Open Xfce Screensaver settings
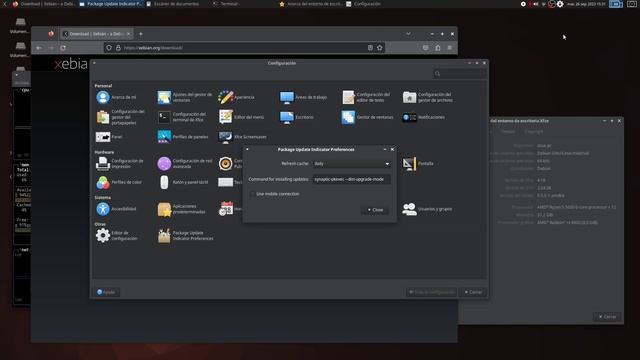The height and width of the screenshot is (360, 640). coord(242,137)
